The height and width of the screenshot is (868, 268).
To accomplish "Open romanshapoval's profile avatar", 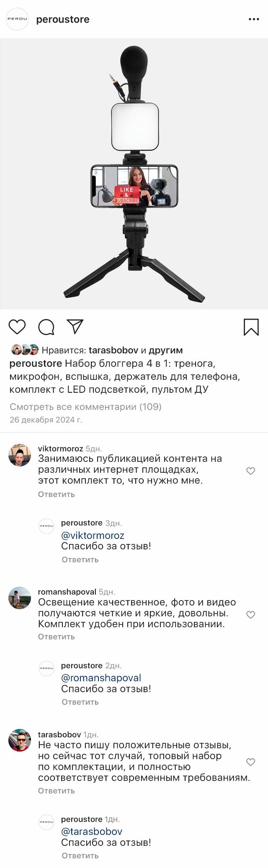I will click(20, 598).
